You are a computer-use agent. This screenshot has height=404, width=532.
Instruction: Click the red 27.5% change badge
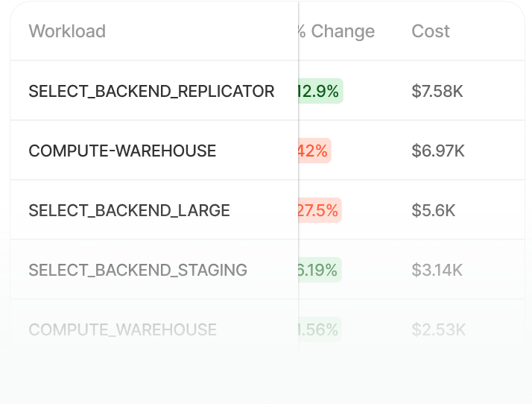(320, 210)
